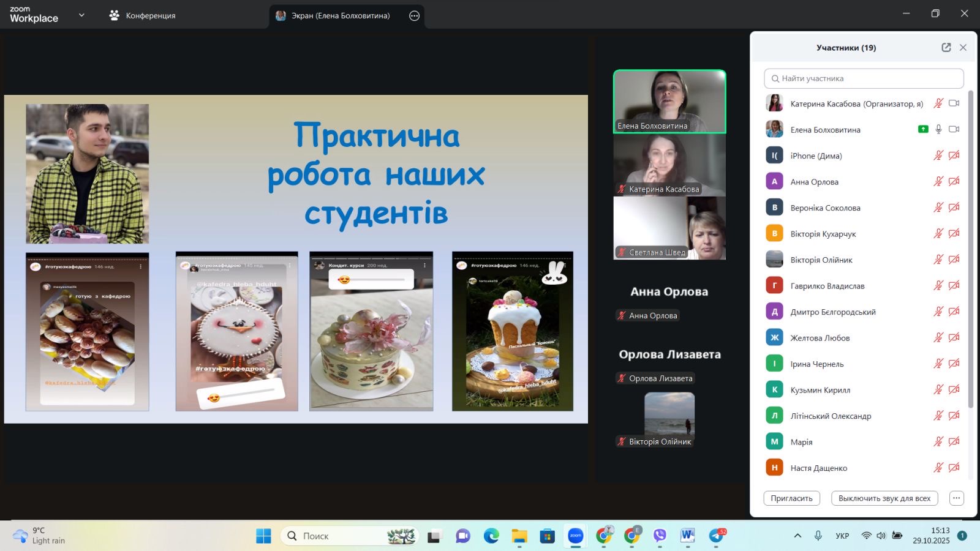The height and width of the screenshot is (551, 980).
Task: Click the Найти участника search field
Action: tap(864, 78)
